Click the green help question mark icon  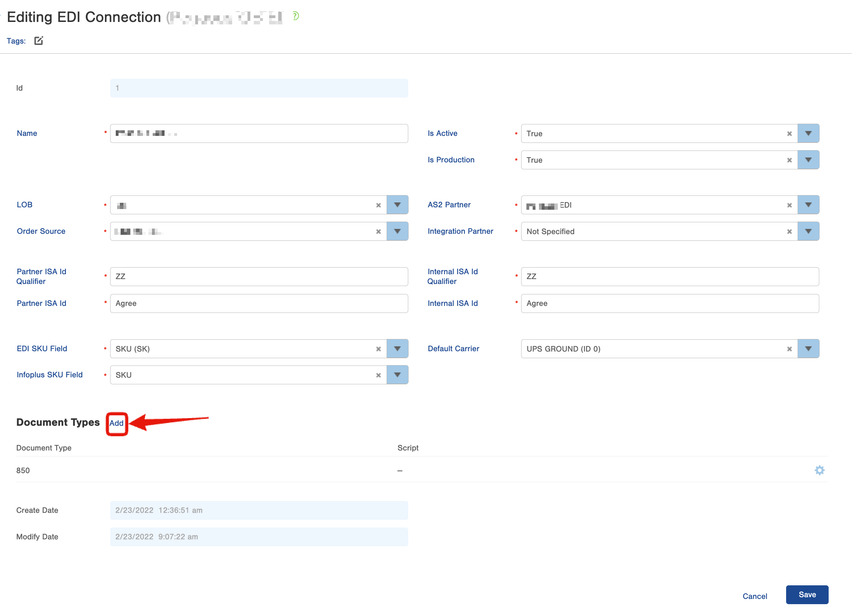pos(296,16)
